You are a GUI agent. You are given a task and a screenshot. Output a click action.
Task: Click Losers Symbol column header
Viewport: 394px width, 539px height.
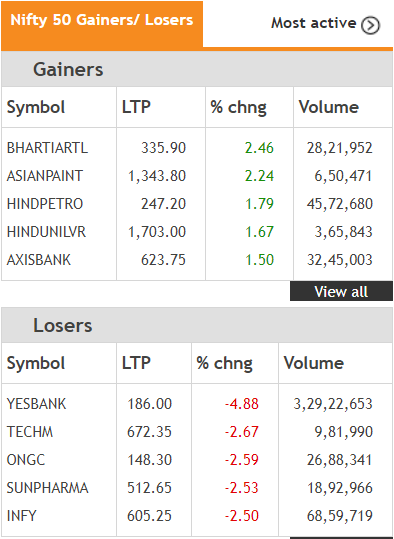36,364
